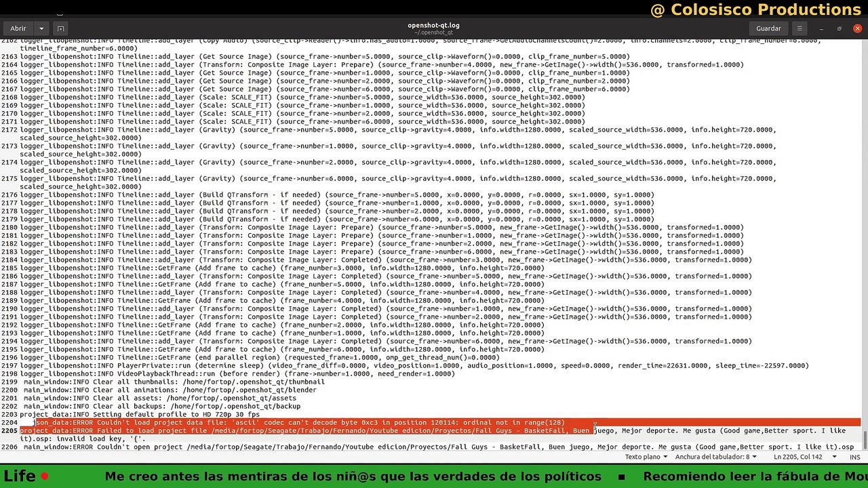The height and width of the screenshot is (488, 868).
Task: Click line 2168 'Scale: SCALE_FIT' entry
Action: 302,97
